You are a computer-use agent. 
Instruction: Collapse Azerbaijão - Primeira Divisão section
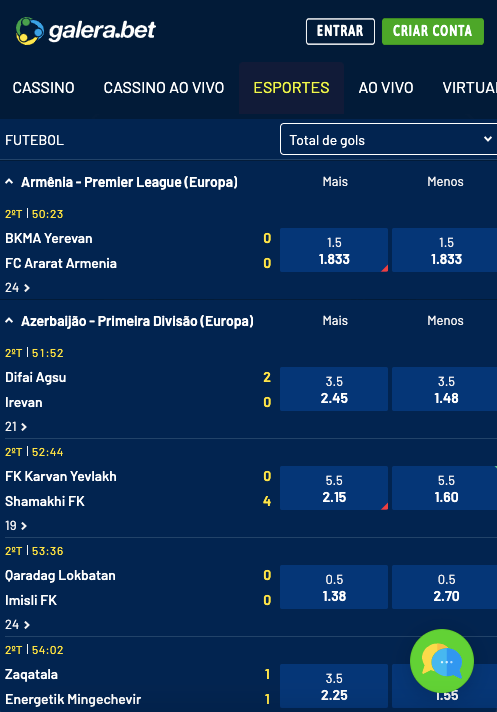pos(9,321)
